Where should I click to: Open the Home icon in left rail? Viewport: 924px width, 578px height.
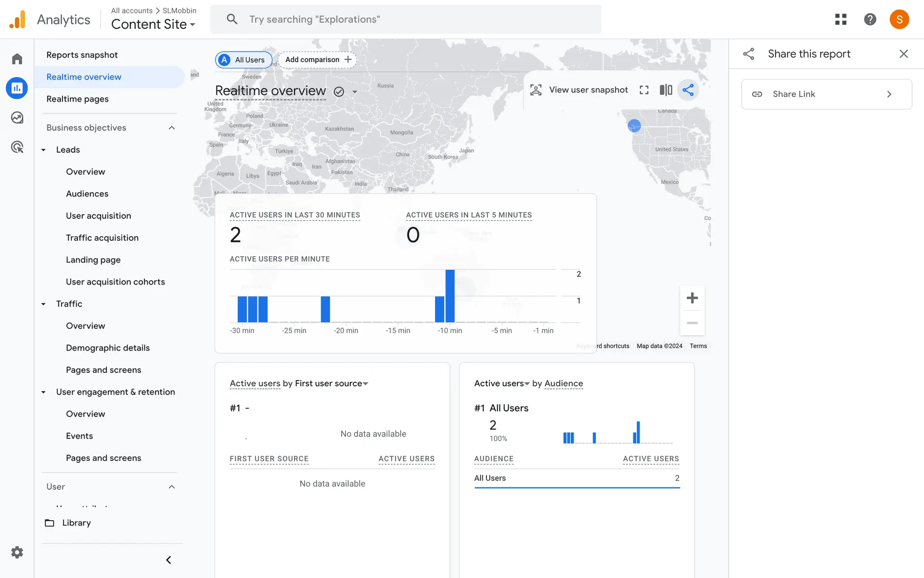[17, 59]
